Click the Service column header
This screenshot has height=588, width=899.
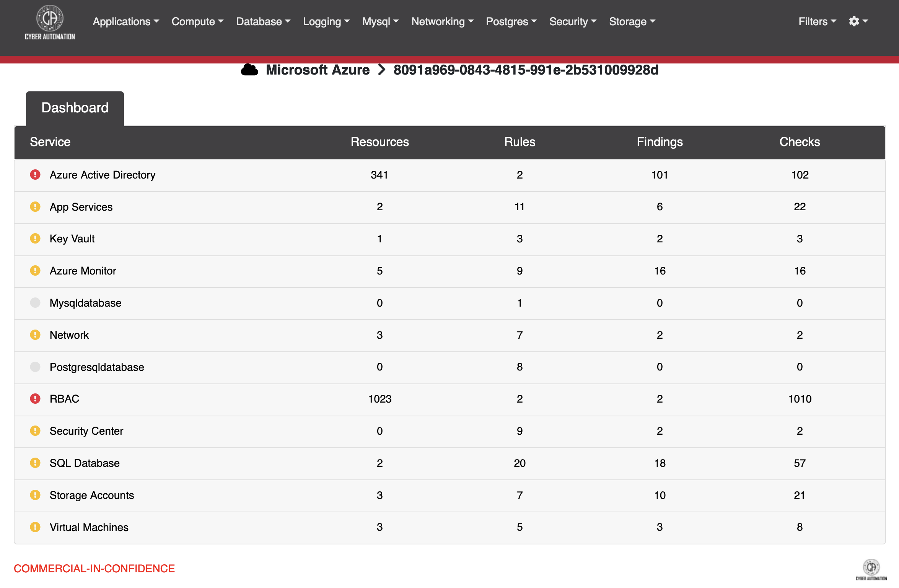pos(50,142)
